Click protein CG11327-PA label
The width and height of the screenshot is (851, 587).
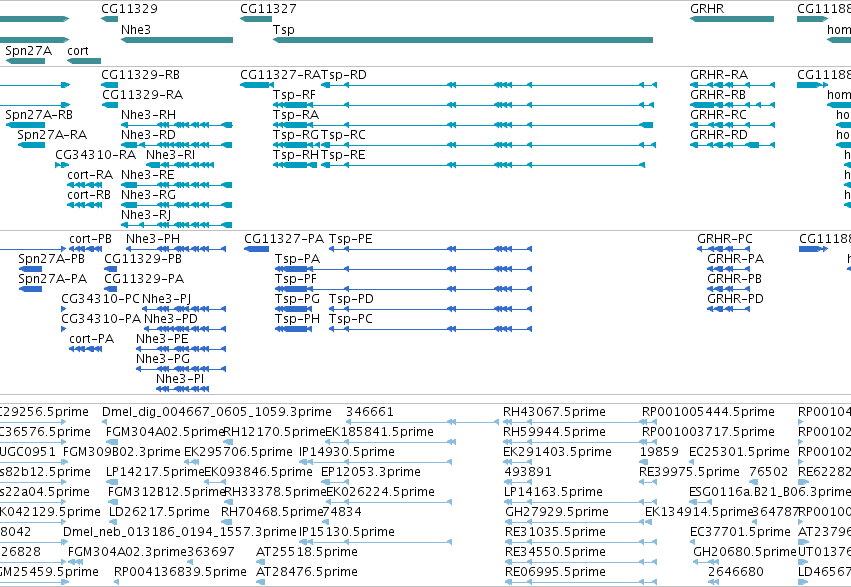point(284,239)
